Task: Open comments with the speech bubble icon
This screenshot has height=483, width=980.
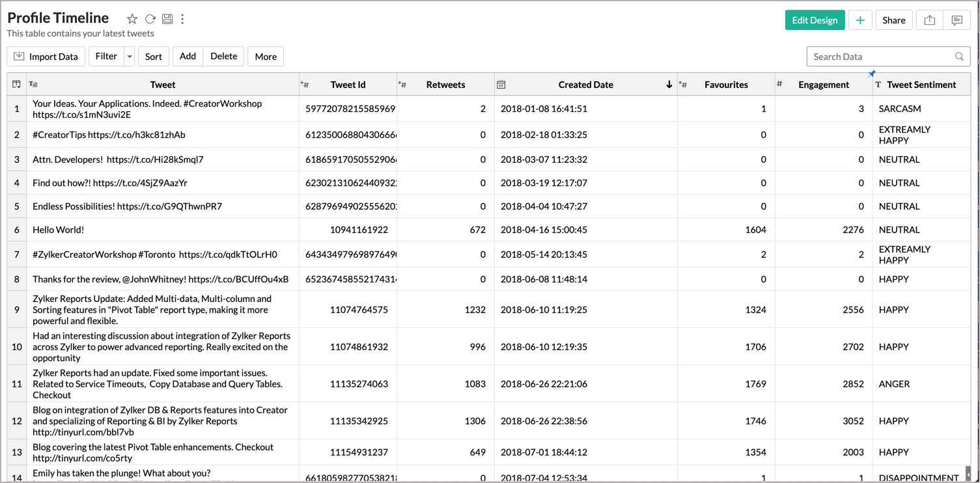Action: [957, 20]
